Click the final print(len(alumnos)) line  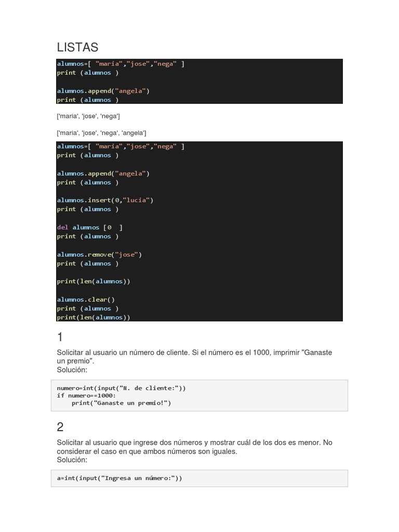tap(94, 317)
